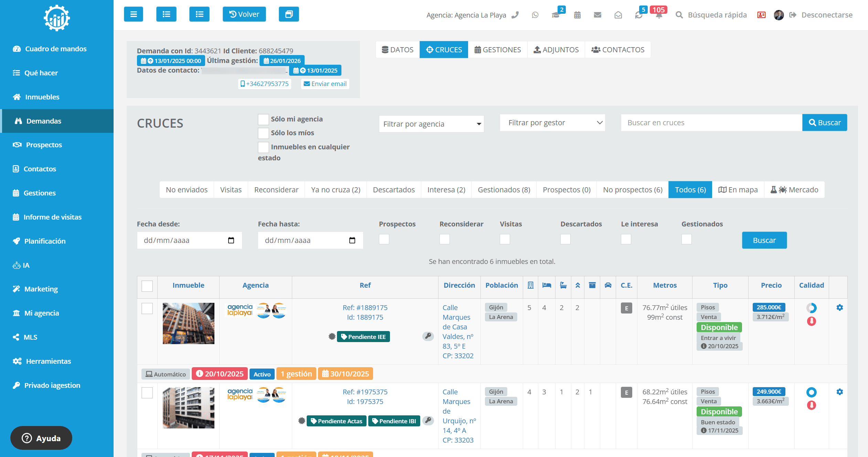Viewport: 868px width, 457px height.
Task: Select the Interesa (2) tab
Action: pos(446,190)
